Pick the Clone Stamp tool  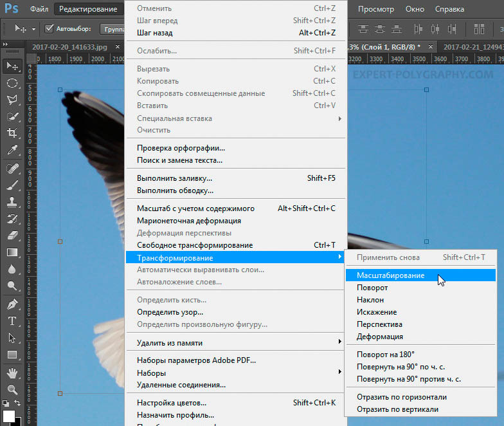(x=12, y=202)
